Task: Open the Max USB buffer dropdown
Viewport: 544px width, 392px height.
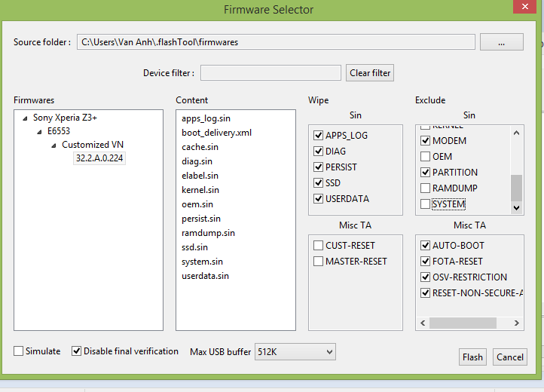Action: pos(295,352)
